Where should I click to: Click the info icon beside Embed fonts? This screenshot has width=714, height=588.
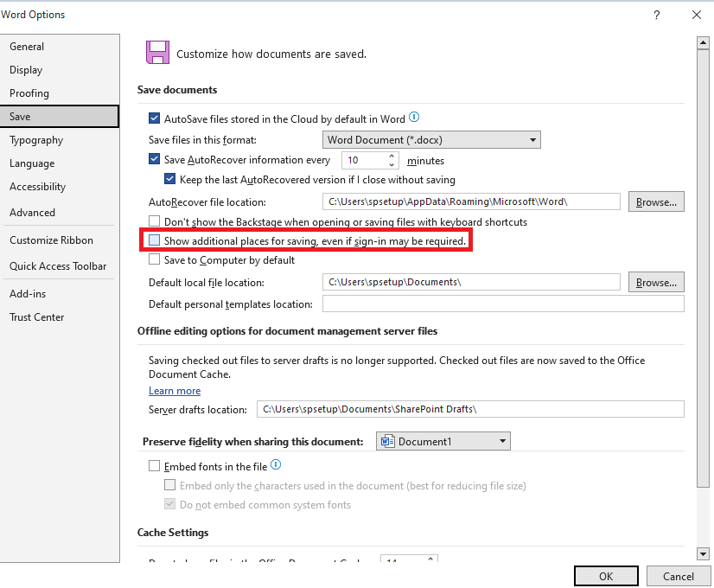click(274, 464)
